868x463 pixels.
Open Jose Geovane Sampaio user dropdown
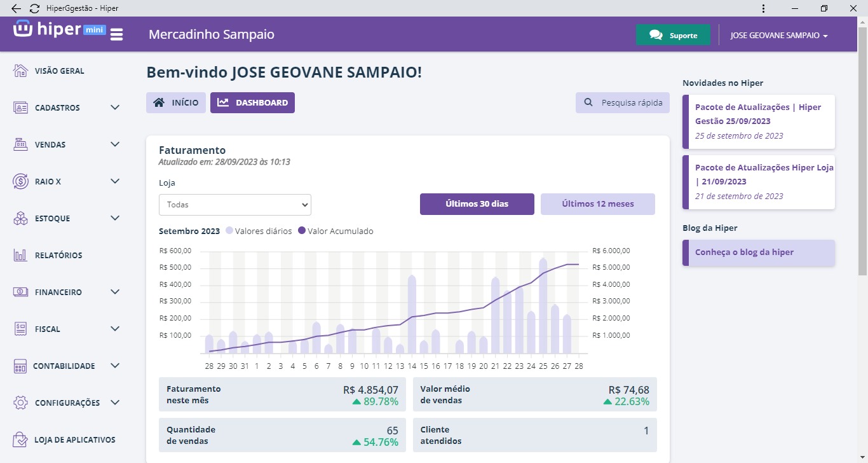pos(779,36)
